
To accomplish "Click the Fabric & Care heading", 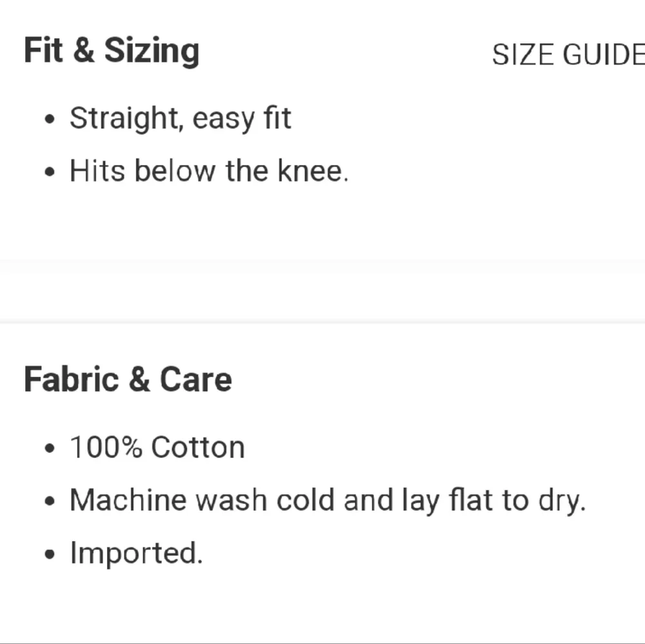I will tap(128, 378).
